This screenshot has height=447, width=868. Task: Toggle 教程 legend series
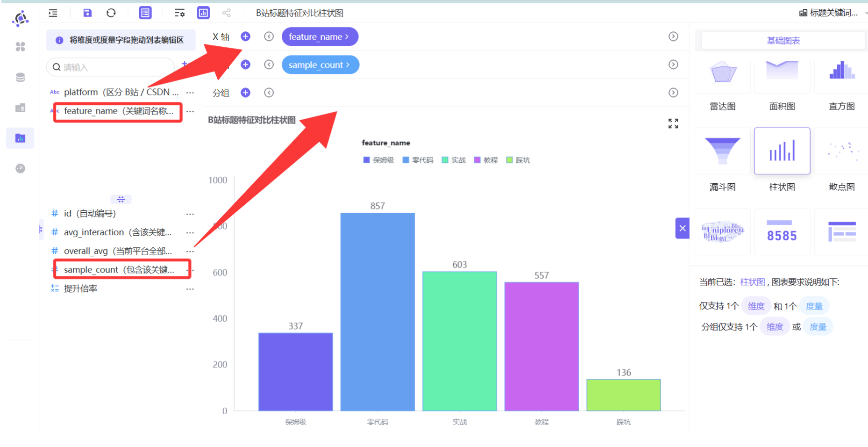[x=486, y=160]
